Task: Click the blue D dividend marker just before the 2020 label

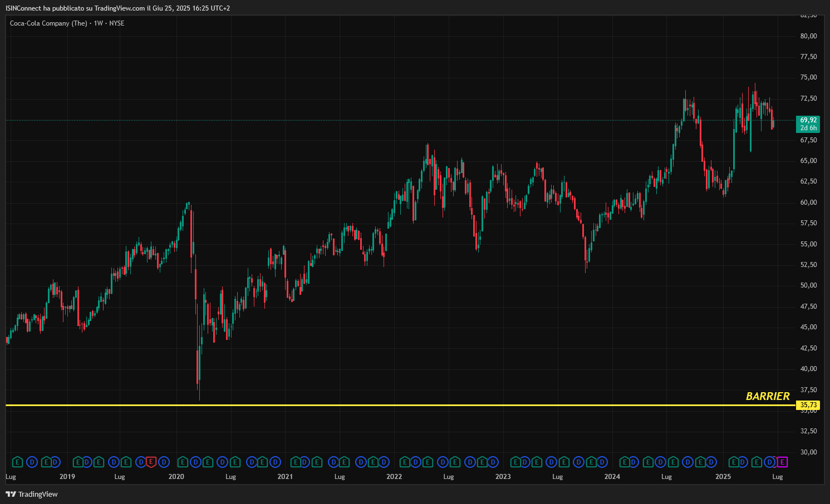Action: (x=164, y=462)
